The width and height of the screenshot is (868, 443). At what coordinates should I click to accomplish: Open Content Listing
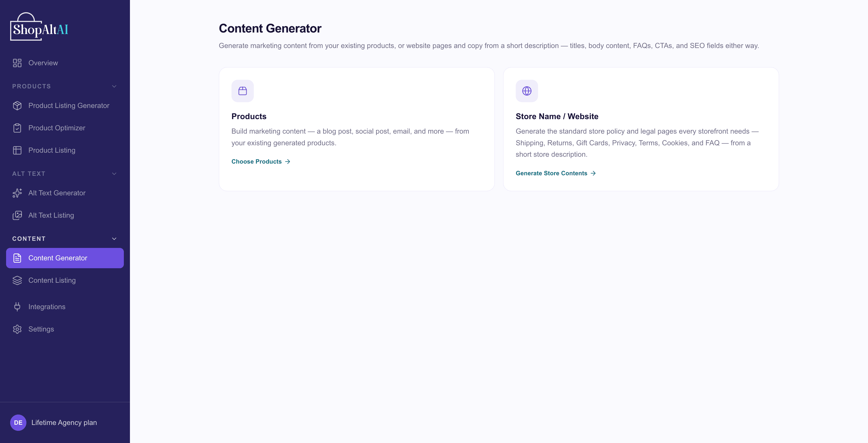click(65, 280)
